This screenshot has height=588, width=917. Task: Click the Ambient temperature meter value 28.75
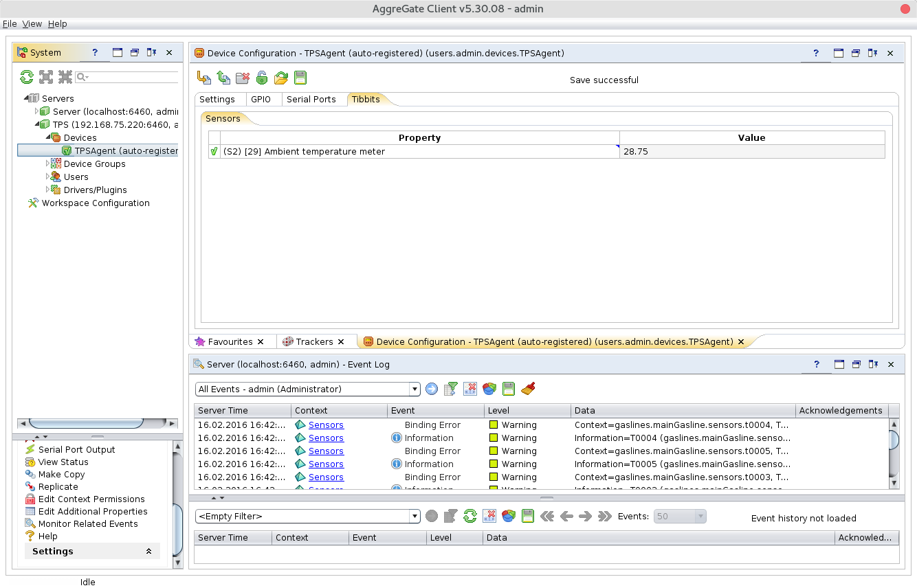point(752,152)
